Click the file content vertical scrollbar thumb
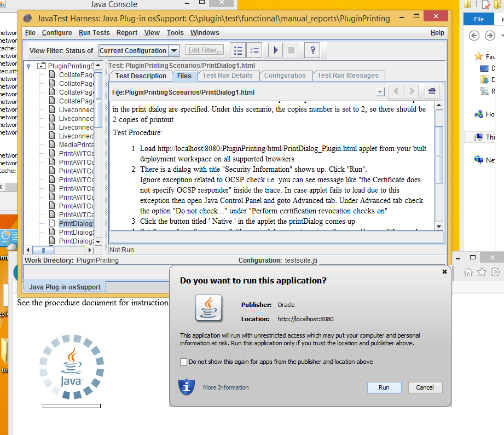This screenshot has height=435, width=504. [439, 155]
